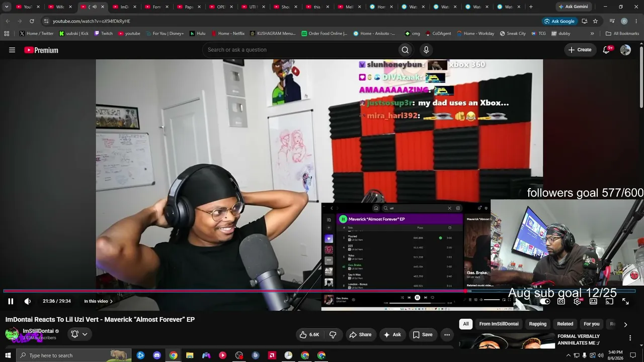The width and height of the screenshot is (644, 362).
Task: Open Discord from the taskbar
Action: 157,355
